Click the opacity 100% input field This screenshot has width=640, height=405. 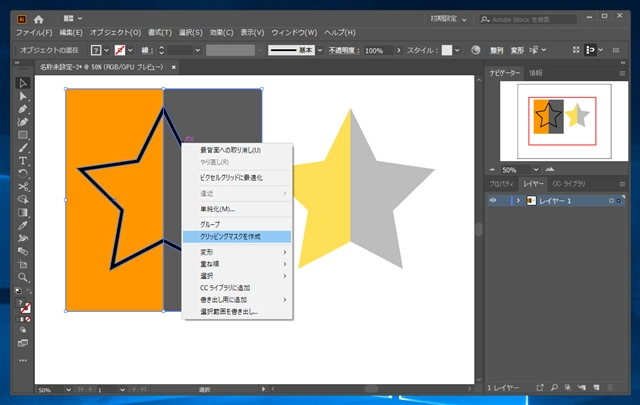pyautogui.click(x=378, y=50)
